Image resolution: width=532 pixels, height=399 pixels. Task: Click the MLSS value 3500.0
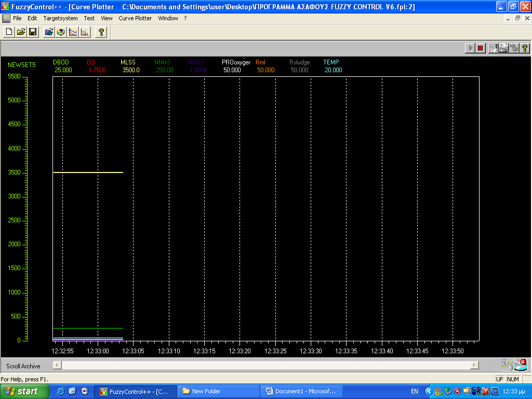[131, 70]
